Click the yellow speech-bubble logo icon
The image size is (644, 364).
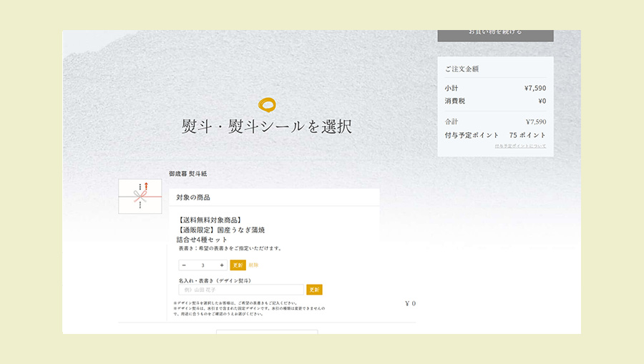pyautogui.click(x=267, y=106)
